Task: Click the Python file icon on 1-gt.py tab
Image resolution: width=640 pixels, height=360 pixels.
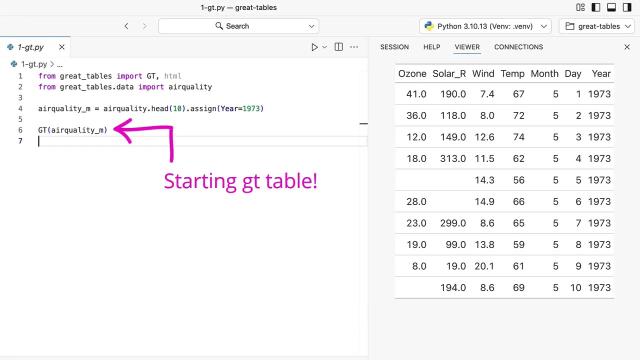Action: pos(10,47)
